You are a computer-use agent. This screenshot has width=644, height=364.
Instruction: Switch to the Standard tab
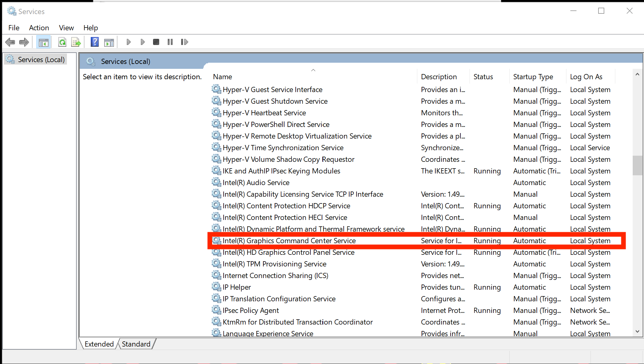(x=136, y=344)
